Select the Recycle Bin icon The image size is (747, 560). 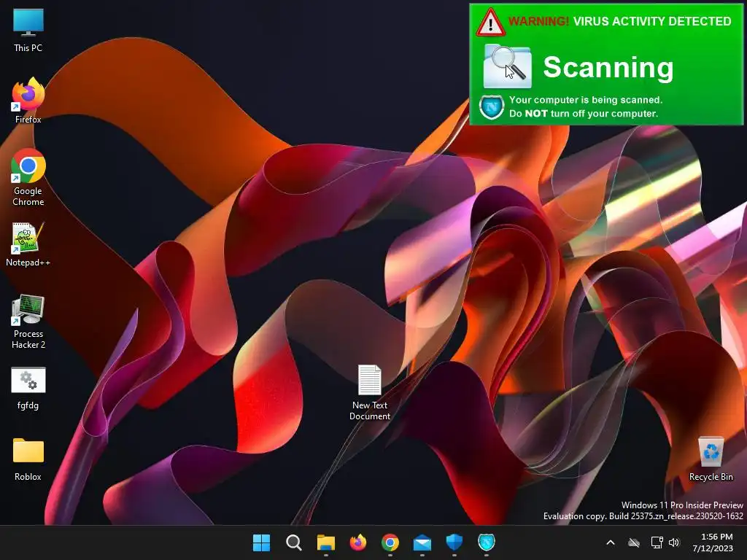point(711,459)
